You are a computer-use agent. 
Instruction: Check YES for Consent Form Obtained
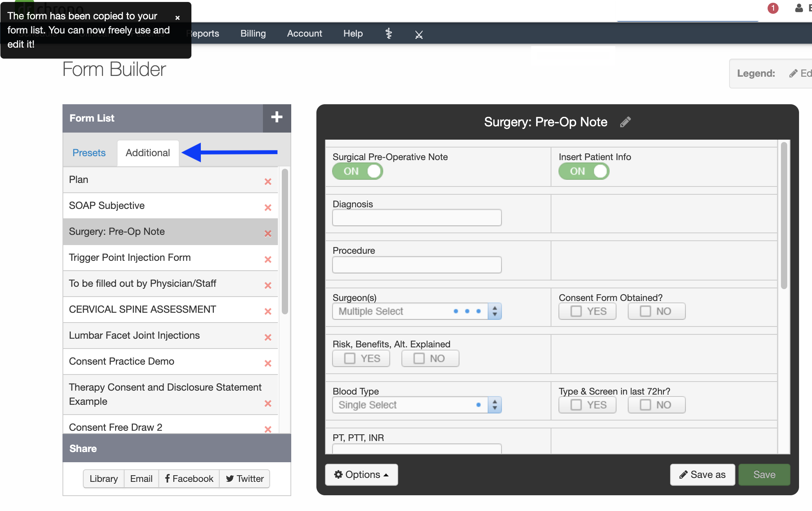tap(587, 311)
